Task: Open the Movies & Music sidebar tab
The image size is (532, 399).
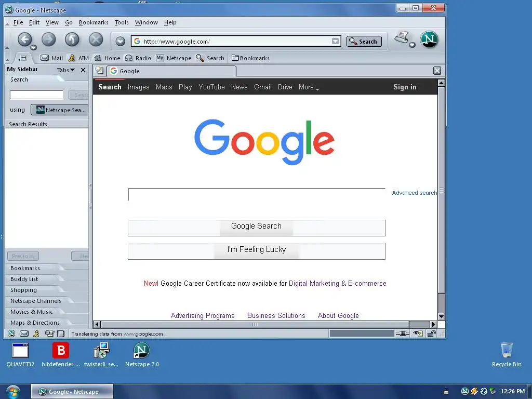Action: [34, 312]
